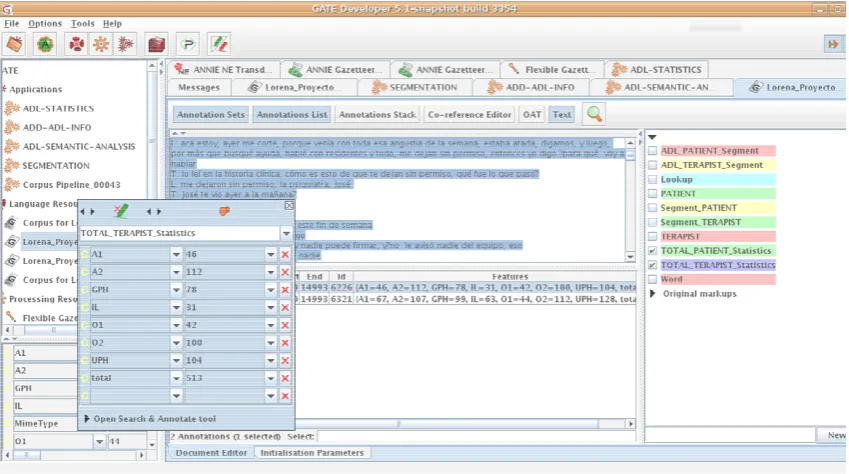Select SEGMENTATION application in resource tree
This screenshot has width=849, height=474.
[56, 166]
